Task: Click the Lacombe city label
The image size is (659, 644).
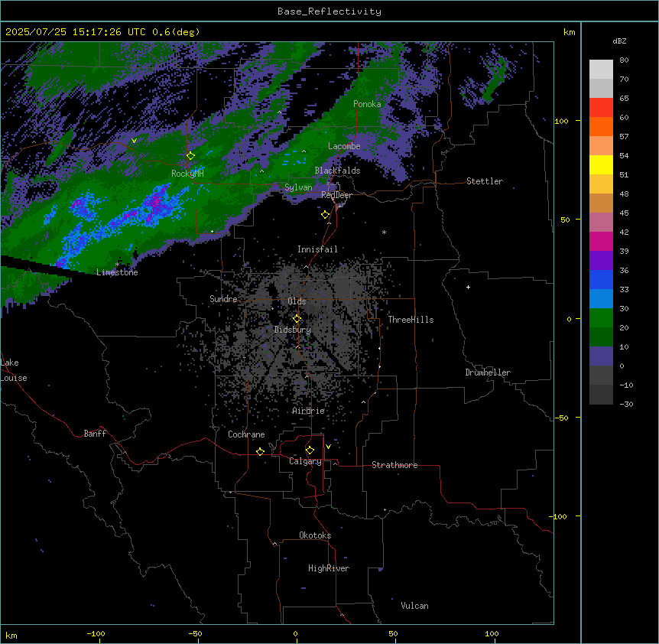Action: [x=344, y=146]
